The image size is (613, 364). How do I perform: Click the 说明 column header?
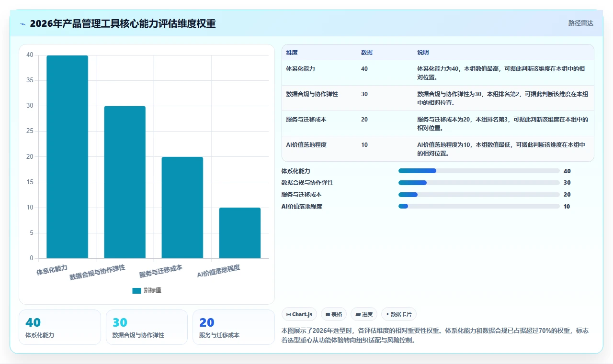[423, 52]
